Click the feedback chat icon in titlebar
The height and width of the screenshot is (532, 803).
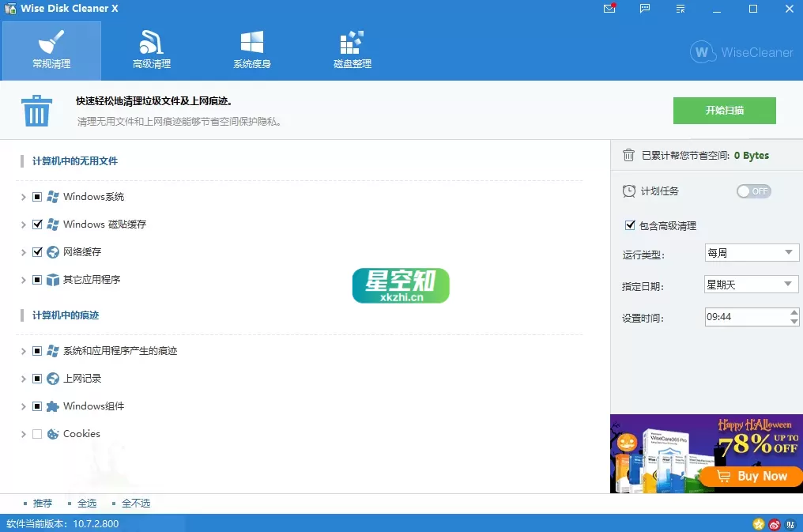pos(644,9)
